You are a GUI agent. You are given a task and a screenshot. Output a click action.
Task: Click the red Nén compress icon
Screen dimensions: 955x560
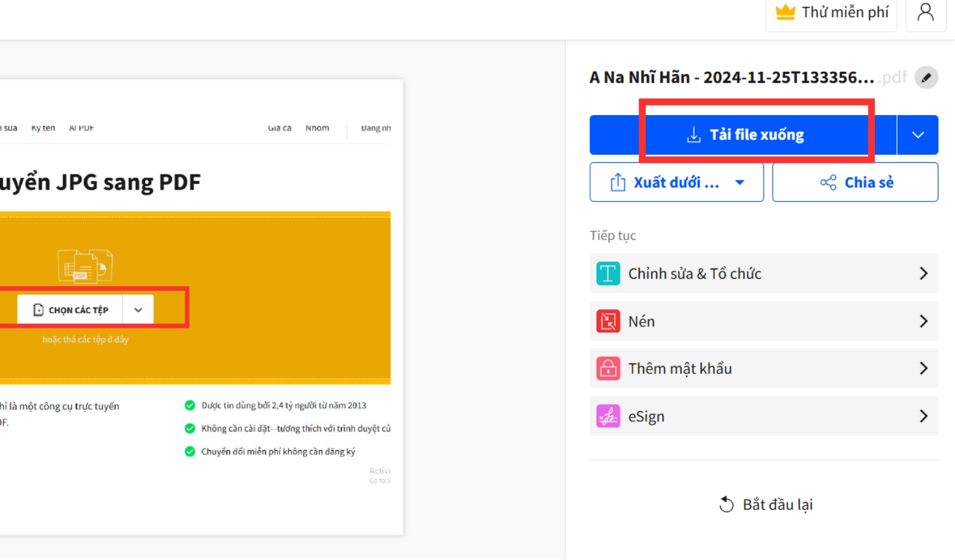tap(608, 321)
